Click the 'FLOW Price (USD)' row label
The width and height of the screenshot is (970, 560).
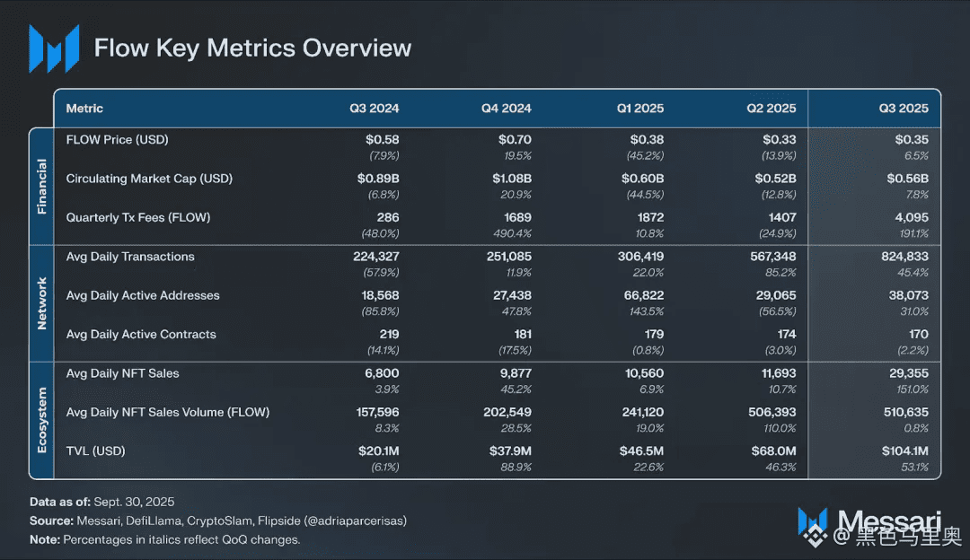click(x=117, y=140)
